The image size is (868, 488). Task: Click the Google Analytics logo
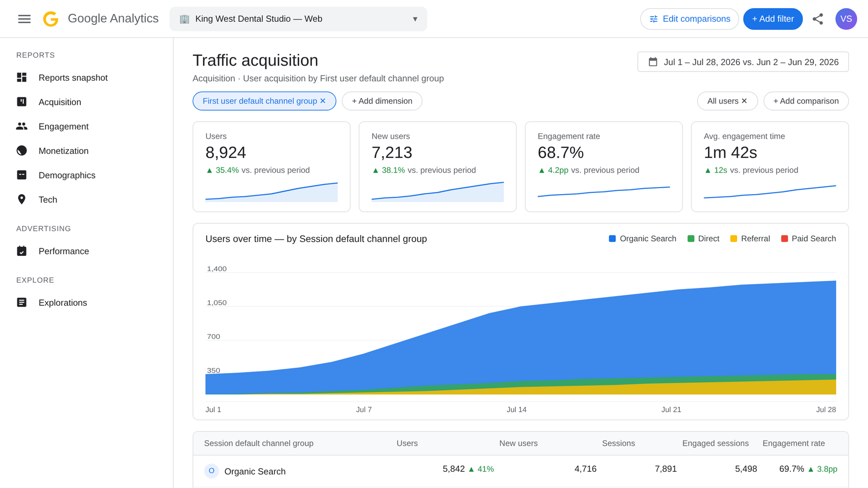(51, 19)
